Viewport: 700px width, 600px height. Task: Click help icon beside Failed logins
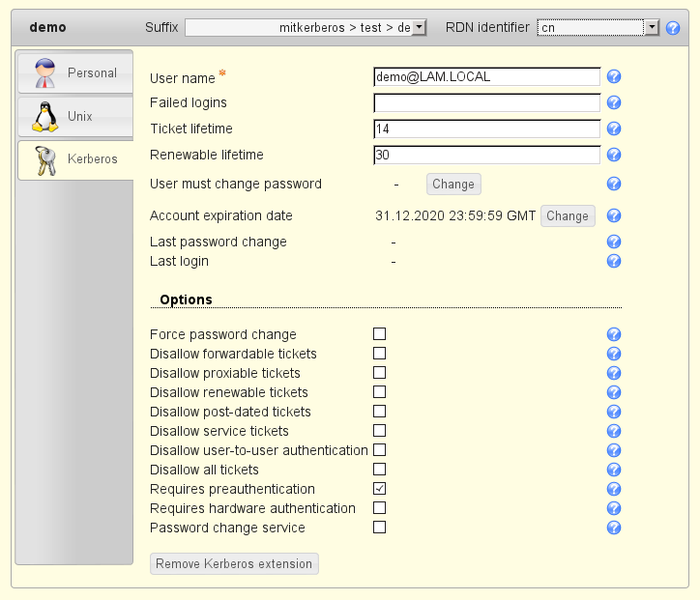tap(613, 102)
